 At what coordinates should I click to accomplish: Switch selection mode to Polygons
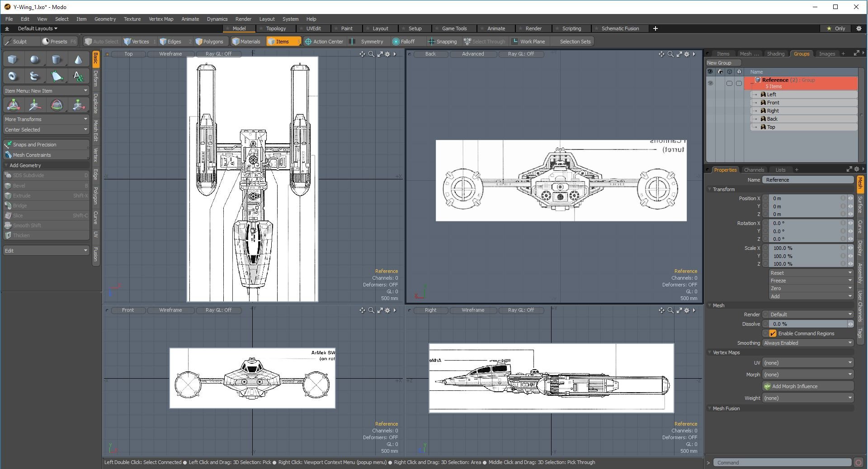point(209,42)
